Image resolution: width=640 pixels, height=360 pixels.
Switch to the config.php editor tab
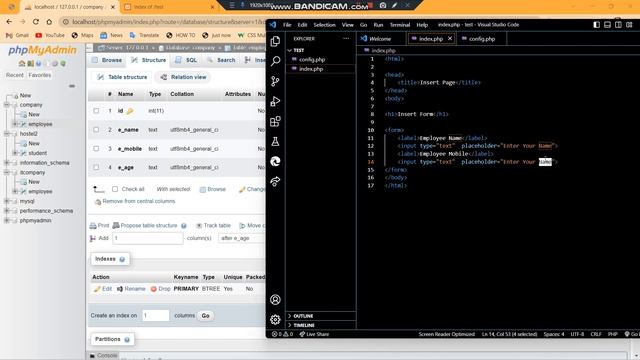click(482, 39)
